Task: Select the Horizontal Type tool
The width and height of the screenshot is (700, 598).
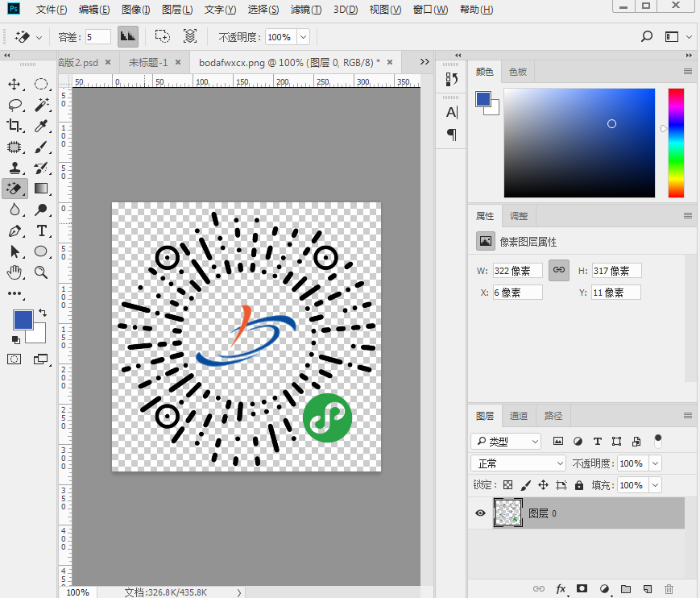Action: point(41,230)
